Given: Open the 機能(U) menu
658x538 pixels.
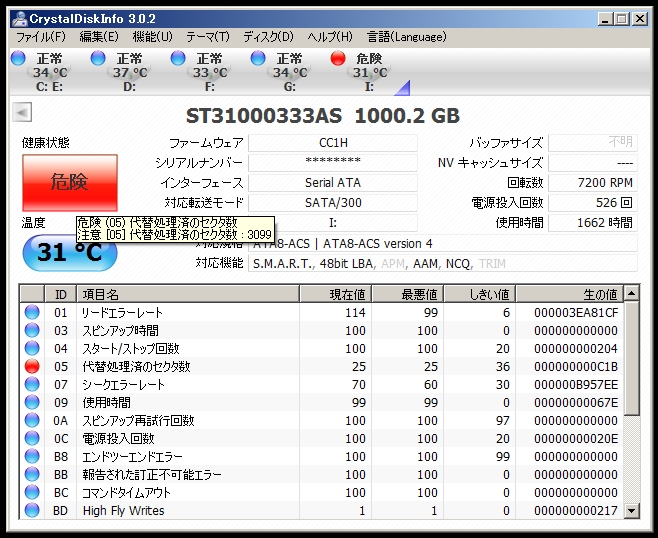Looking at the screenshot, I should (152, 37).
